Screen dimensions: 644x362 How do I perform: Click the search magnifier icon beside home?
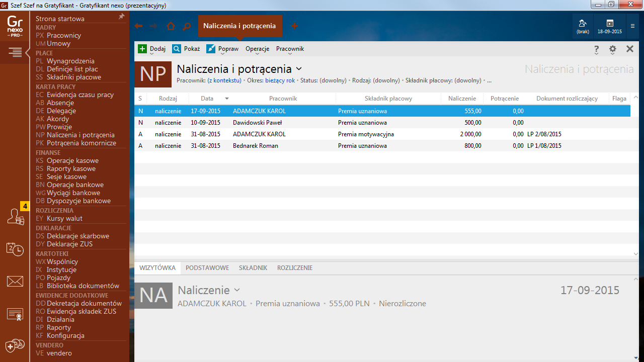click(x=187, y=26)
